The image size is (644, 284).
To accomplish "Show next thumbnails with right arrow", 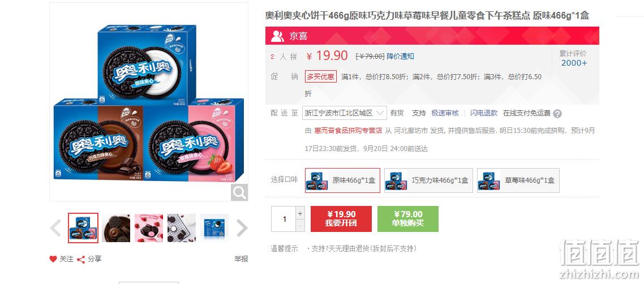I will coord(242,228).
